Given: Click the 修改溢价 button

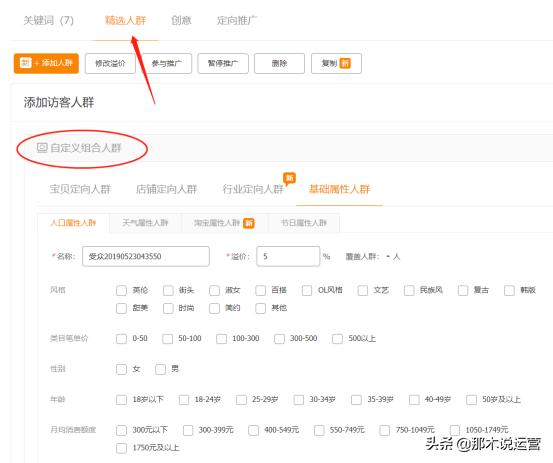Looking at the screenshot, I should 110,63.
